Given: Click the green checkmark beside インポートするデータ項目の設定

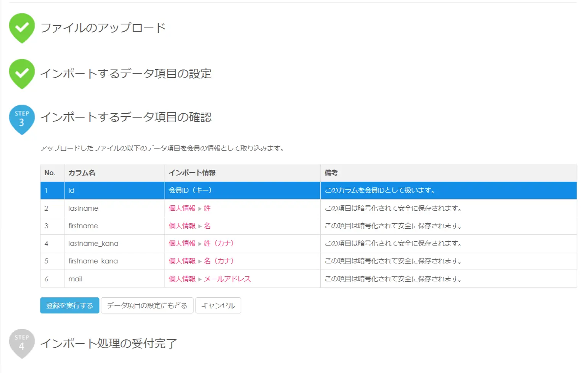Looking at the screenshot, I should pyautogui.click(x=22, y=74).
